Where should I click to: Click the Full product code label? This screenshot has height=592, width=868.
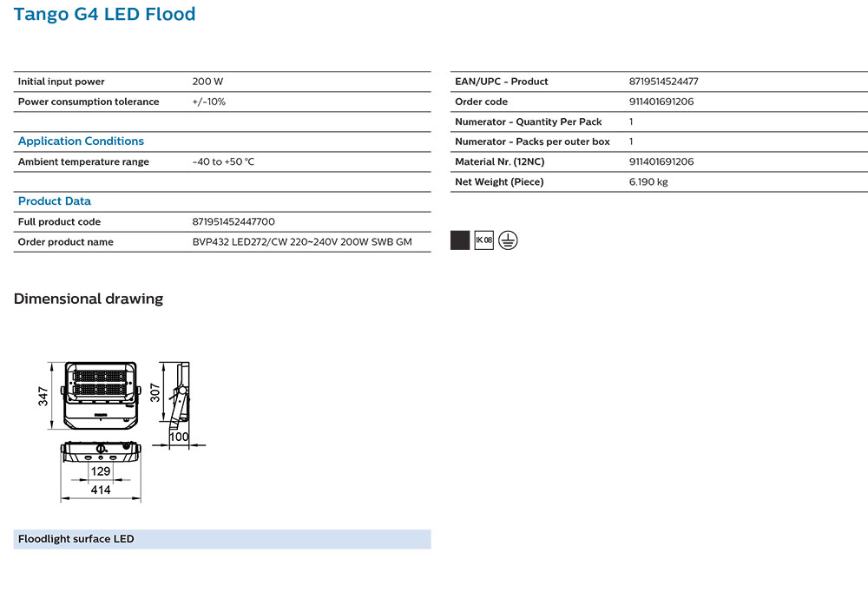click(x=59, y=221)
